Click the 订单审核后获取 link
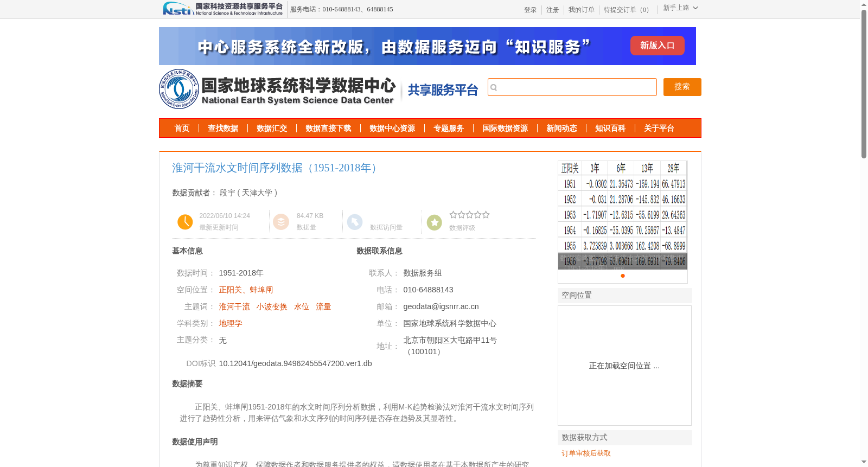Screen dimensions: 868x467 586,453
